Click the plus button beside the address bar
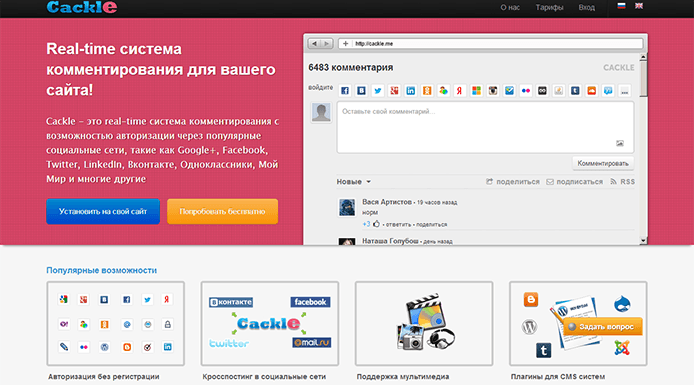 click(x=345, y=43)
